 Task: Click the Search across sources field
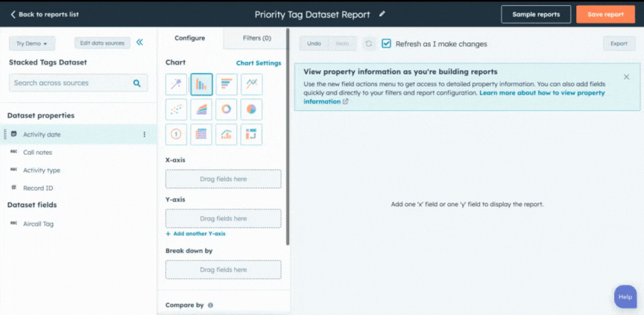(71, 83)
